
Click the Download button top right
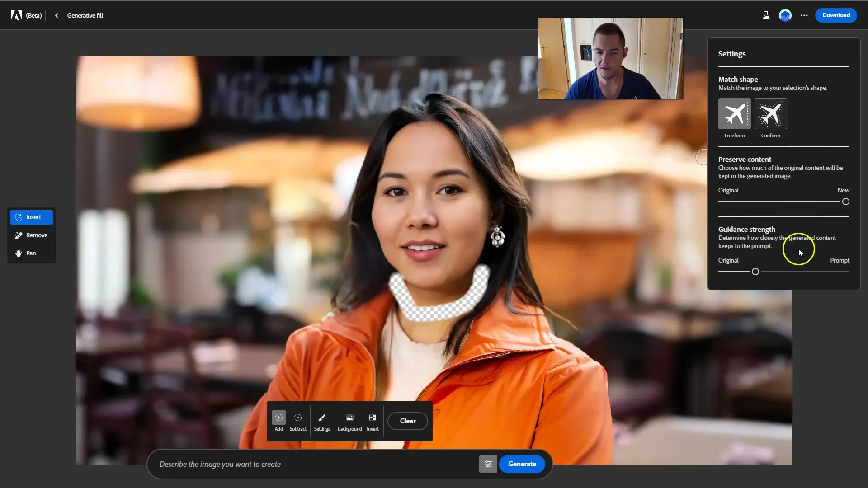point(836,15)
